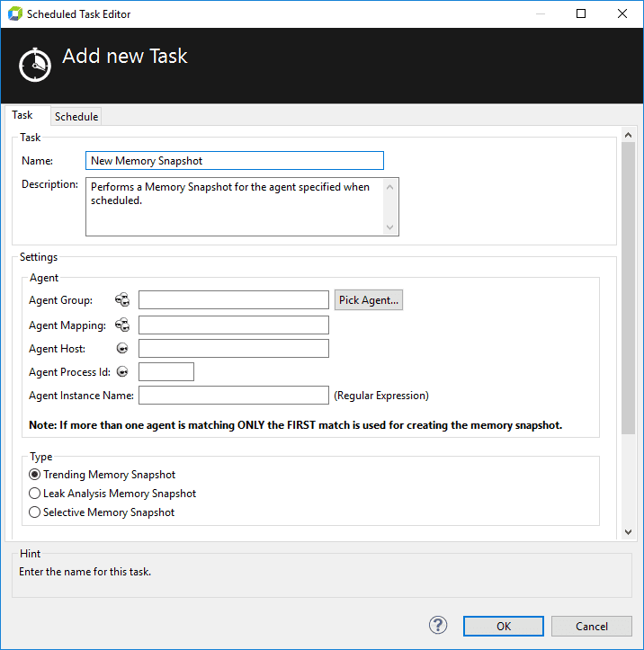Screen dimensions: 644x650
Task: Click the main panel vertical scrollbar thumb
Action: [628, 288]
